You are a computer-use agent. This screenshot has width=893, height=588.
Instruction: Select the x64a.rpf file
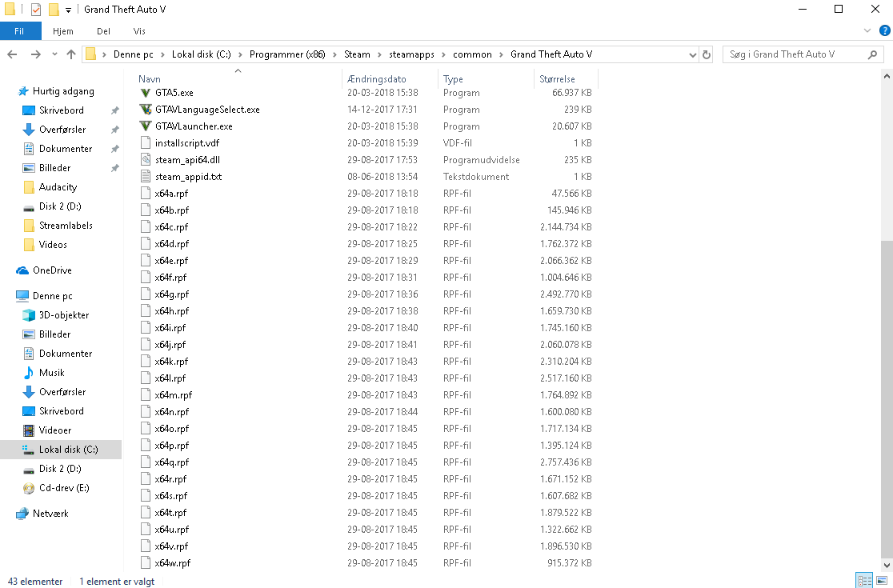[x=171, y=194]
